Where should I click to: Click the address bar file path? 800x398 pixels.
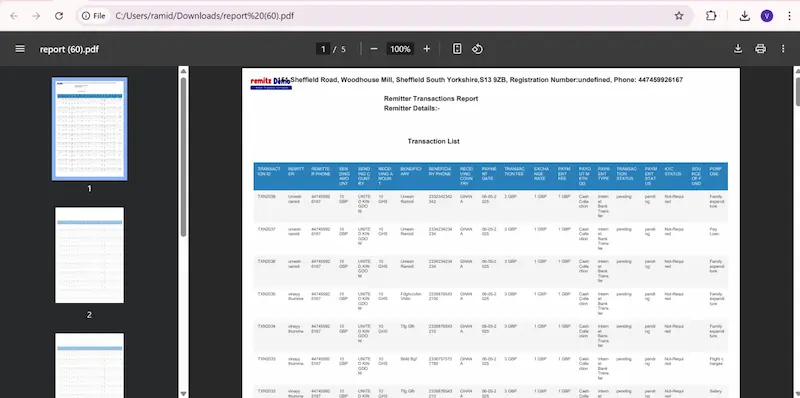(x=205, y=16)
